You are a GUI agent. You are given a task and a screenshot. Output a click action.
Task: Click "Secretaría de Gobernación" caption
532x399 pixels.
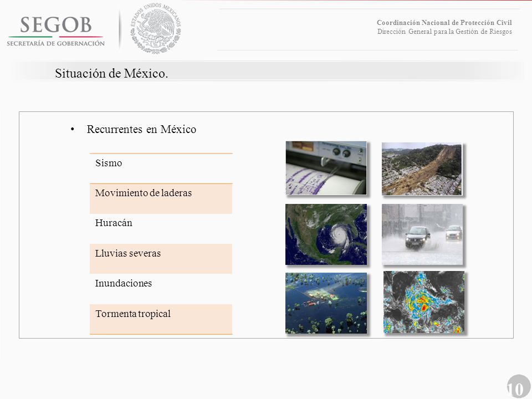click(55, 43)
